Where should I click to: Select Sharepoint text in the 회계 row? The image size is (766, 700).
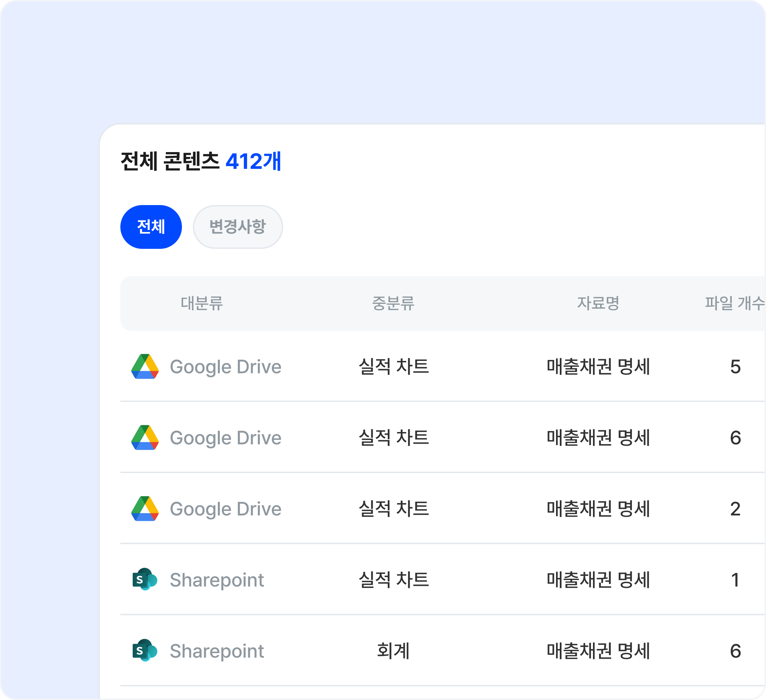pos(217,651)
